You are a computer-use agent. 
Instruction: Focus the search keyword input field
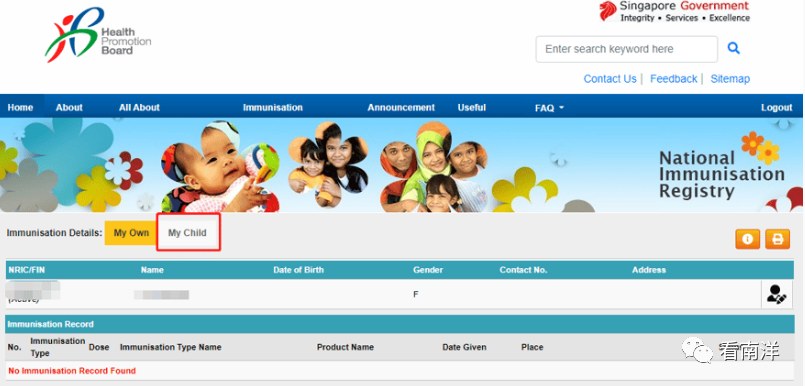point(627,49)
